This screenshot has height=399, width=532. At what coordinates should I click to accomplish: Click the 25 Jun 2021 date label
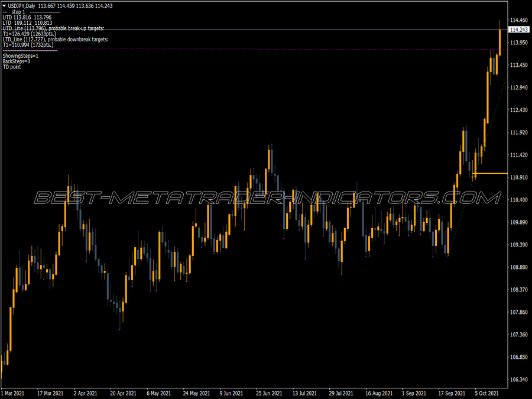(x=269, y=393)
